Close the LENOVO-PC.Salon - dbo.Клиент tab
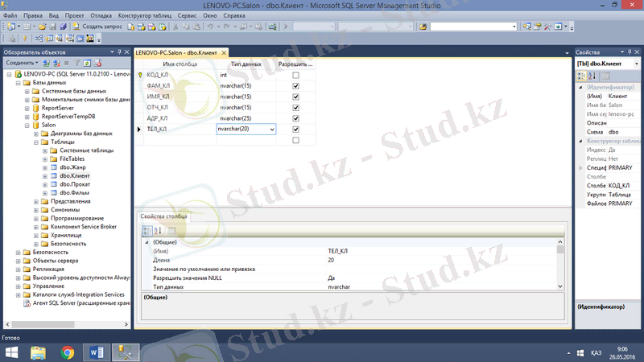 point(224,53)
